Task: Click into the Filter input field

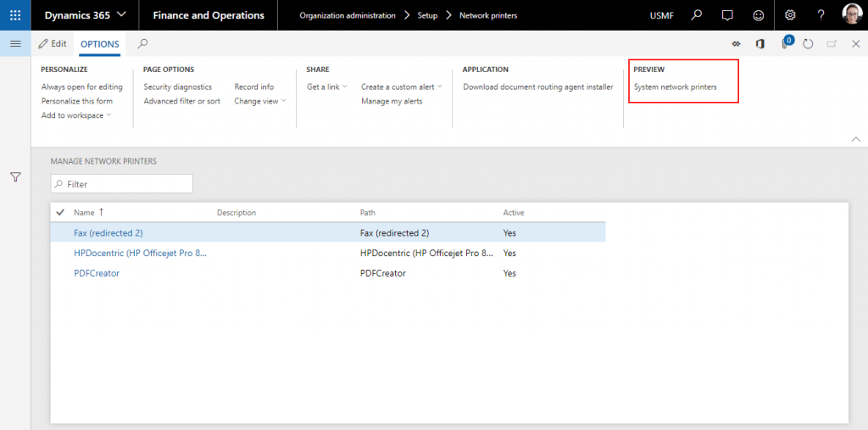Action: click(x=127, y=184)
